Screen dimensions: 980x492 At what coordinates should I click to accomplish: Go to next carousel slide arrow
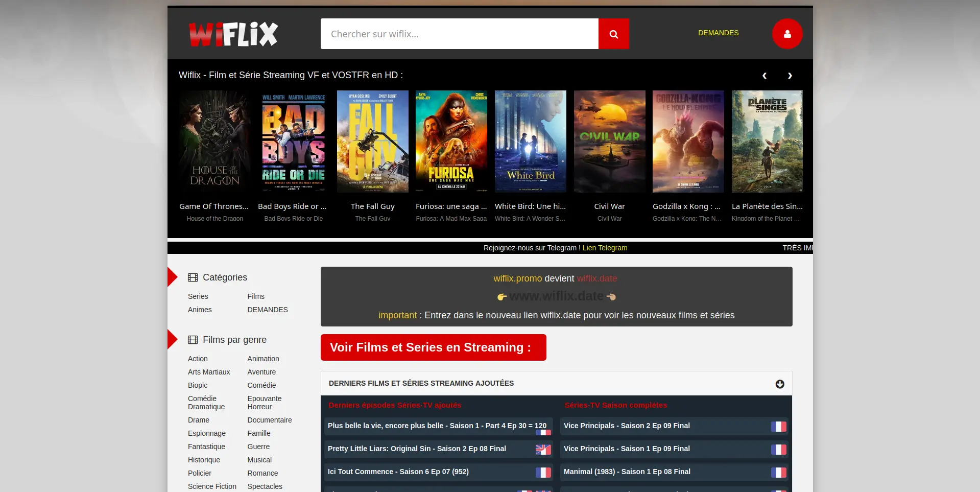(790, 76)
